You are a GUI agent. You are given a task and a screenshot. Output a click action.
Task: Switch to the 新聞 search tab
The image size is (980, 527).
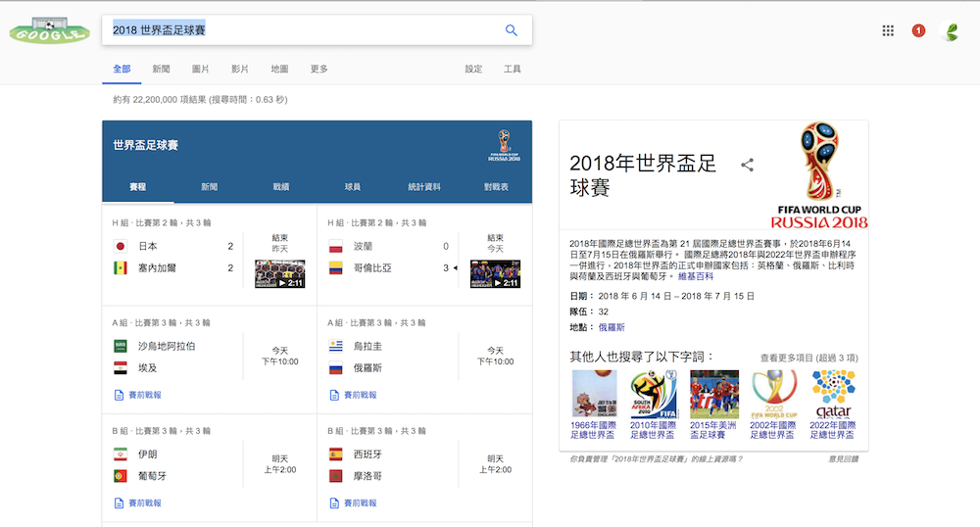point(162,69)
